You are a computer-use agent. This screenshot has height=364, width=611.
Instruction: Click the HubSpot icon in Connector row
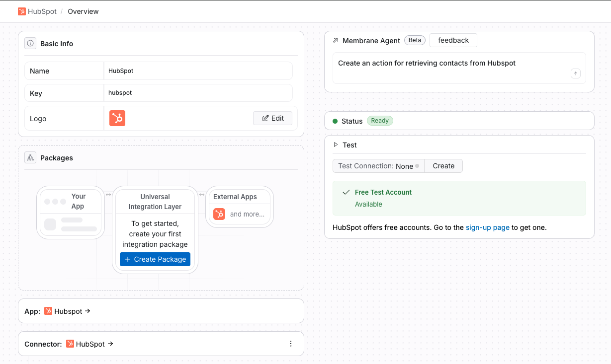pos(70,344)
